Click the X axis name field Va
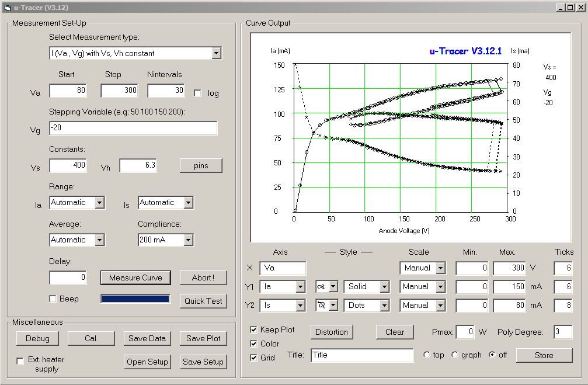 [x=283, y=268]
